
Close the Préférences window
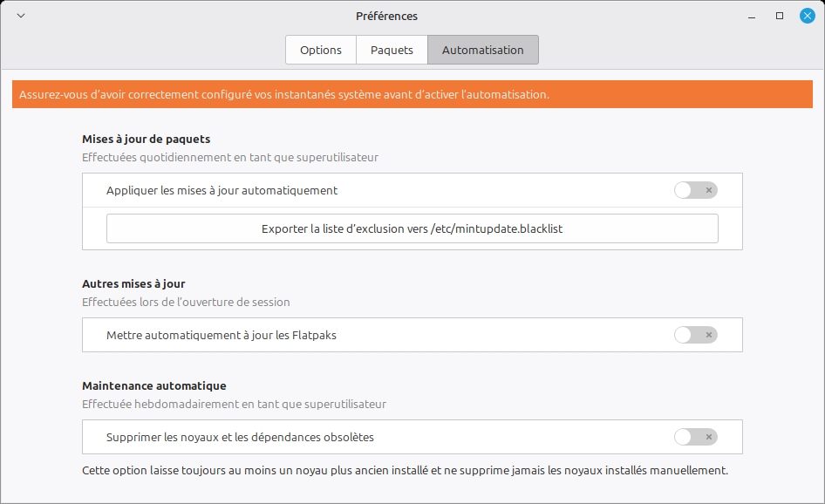point(807,16)
